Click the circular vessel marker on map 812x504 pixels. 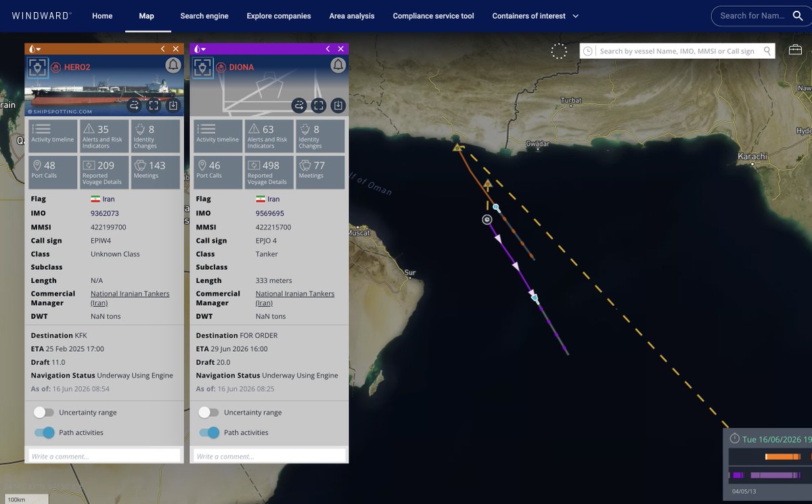pyautogui.click(x=487, y=219)
